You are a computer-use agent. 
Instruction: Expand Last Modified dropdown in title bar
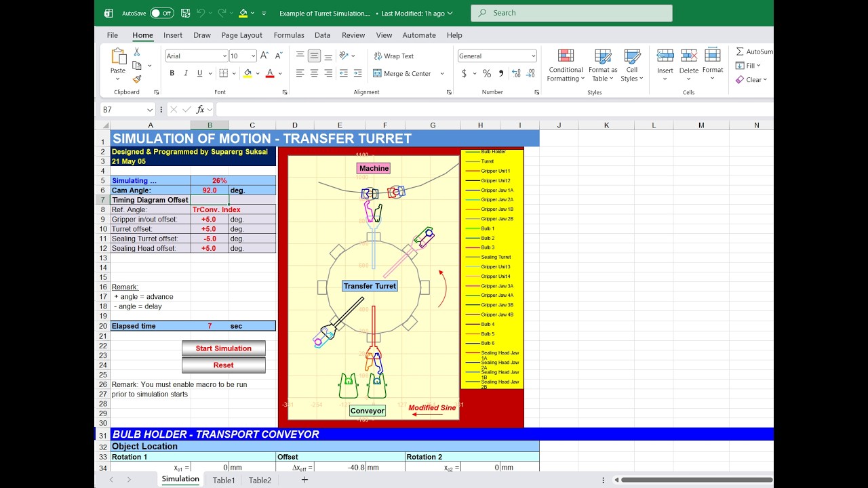click(x=450, y=13)
